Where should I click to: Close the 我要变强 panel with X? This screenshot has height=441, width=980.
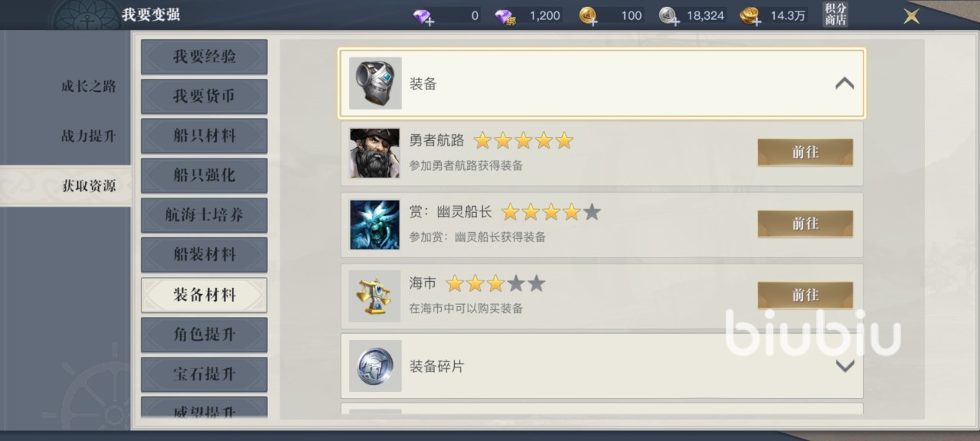[911, 15]
